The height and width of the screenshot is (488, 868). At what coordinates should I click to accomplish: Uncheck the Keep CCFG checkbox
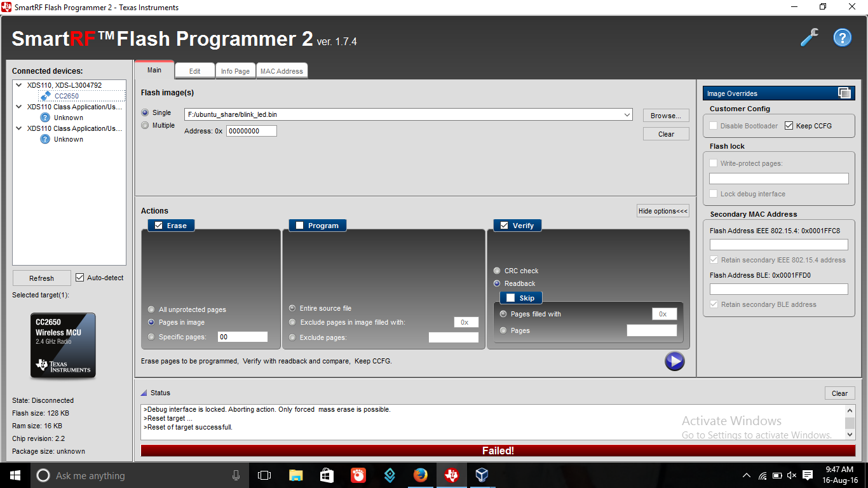pyautogui.click(x=789, y=126)
